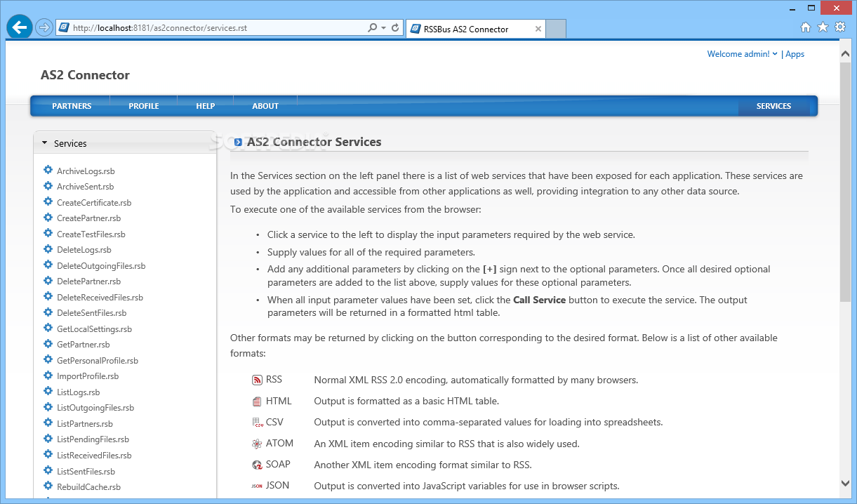This screenshot has width=857, height=504.
Task: Click the gear icon beside ArchiveSent.rsb
Action: [48, 186]
